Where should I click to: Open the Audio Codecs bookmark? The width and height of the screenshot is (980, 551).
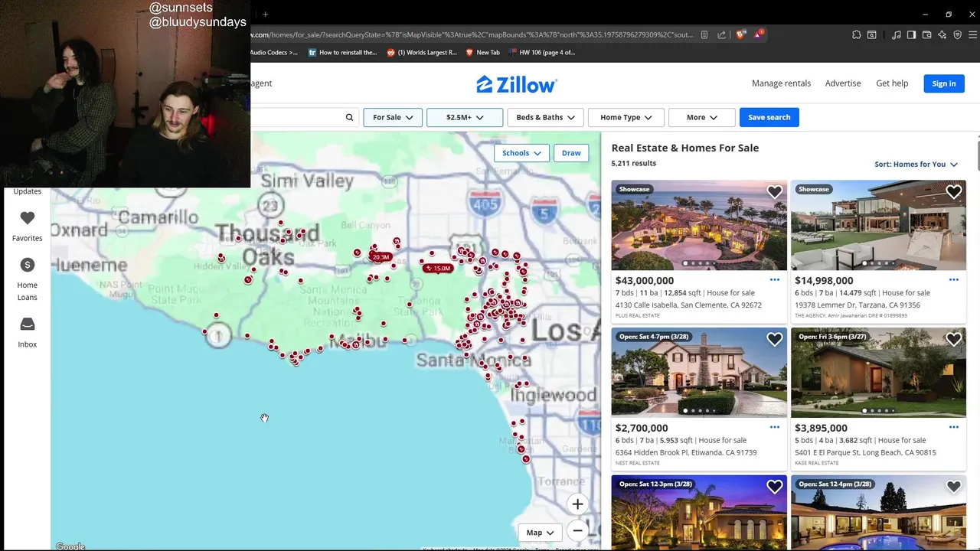(x=273, y=53)
